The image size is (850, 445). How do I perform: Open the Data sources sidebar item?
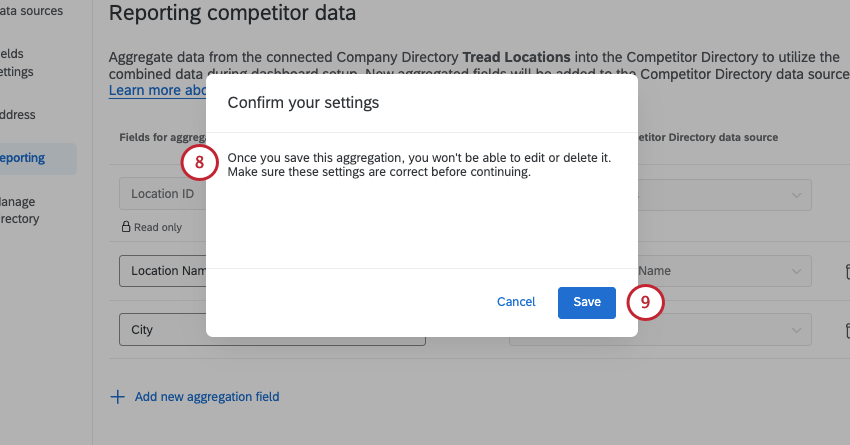30,11
